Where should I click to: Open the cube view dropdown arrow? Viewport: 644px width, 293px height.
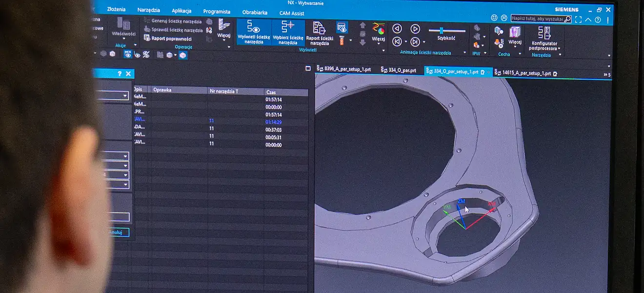(175, 55)
